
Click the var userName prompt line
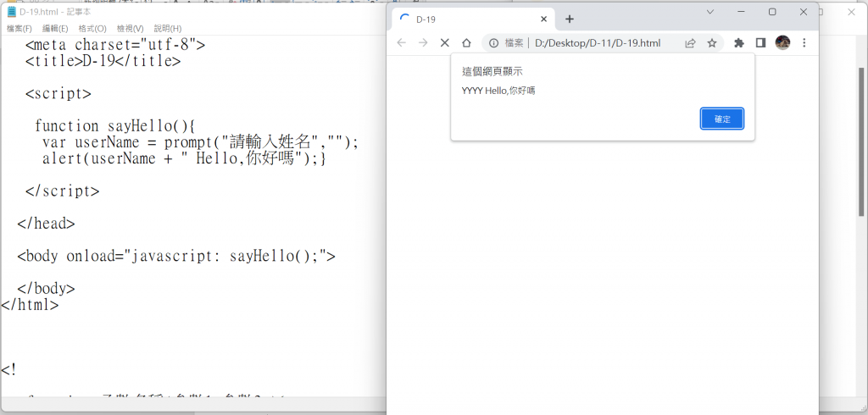[x=200, y=142]
